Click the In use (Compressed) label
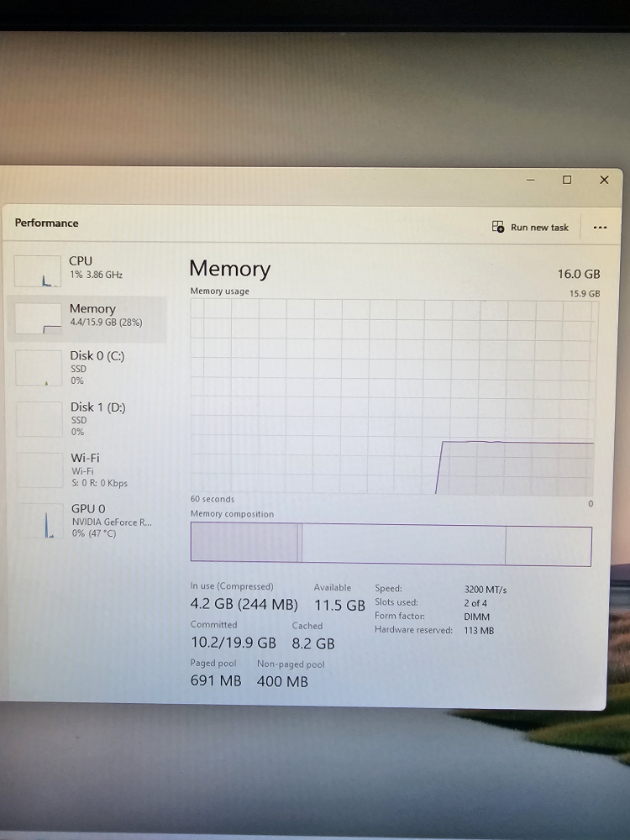Screen dimensions: 630x840 pos(232,586)
